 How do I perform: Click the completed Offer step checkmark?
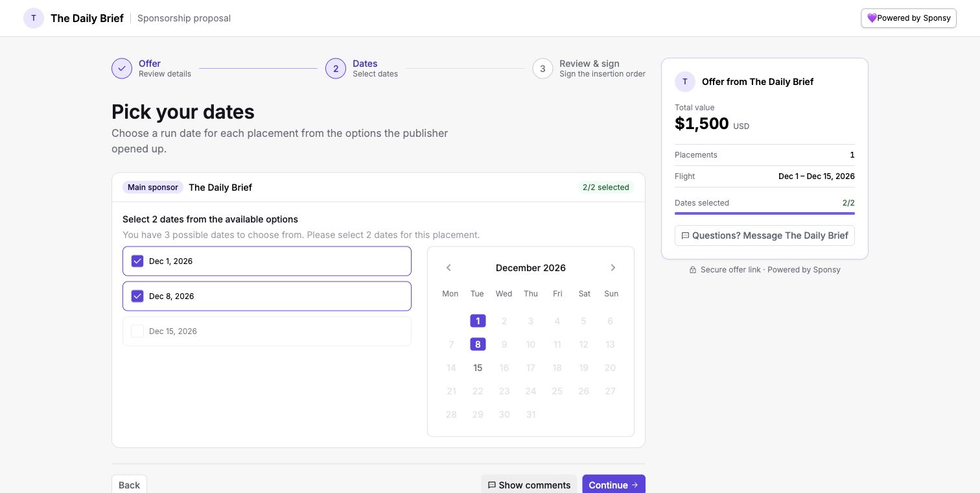122,69
